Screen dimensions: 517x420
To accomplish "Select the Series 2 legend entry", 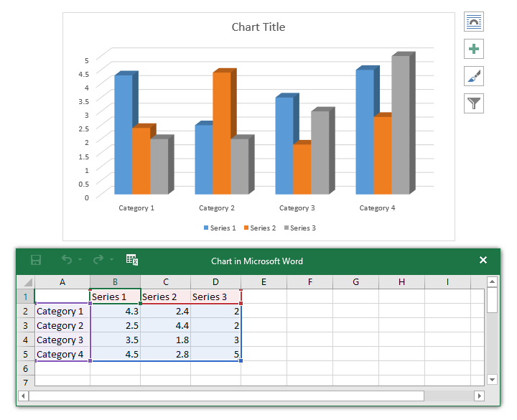I will tap(259, 228).
